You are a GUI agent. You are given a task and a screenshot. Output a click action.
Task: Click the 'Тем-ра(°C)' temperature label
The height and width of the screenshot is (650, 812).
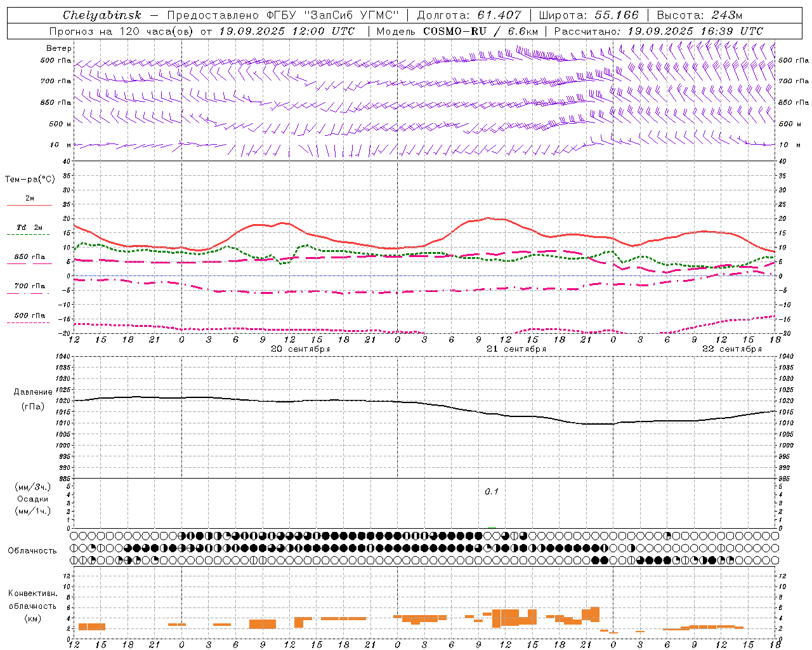tap(30, 179)
